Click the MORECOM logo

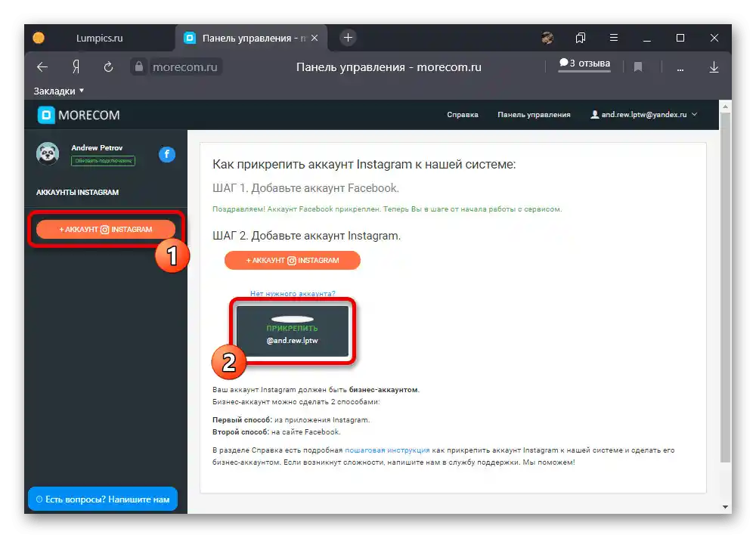pos(79,115)
